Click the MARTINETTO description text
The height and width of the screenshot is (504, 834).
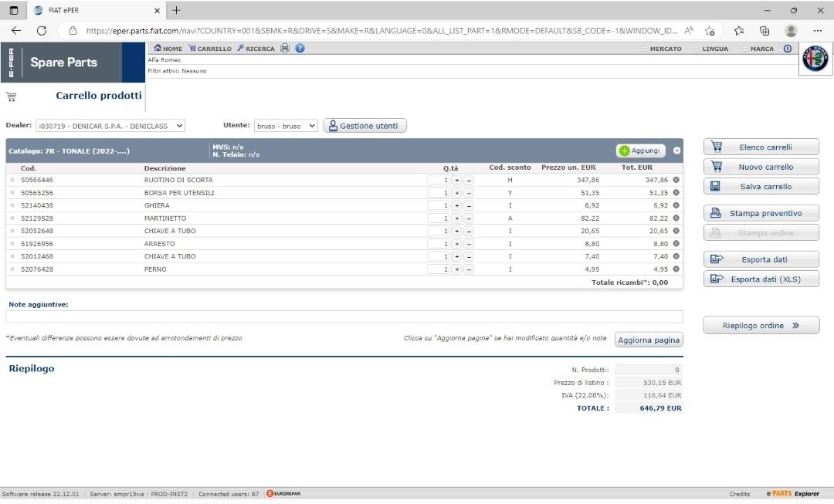[165, 218]
